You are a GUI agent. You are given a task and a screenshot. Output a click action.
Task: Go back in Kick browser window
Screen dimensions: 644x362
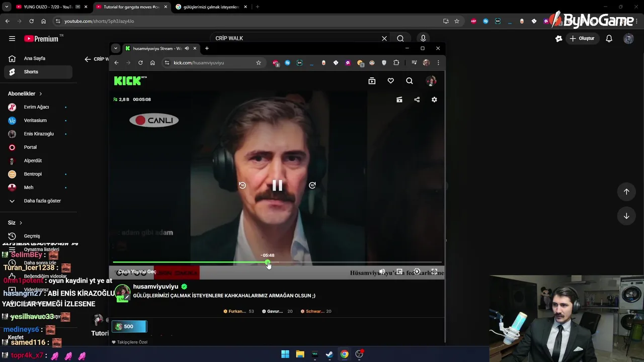pyautogui.click(x=116, y=63)
